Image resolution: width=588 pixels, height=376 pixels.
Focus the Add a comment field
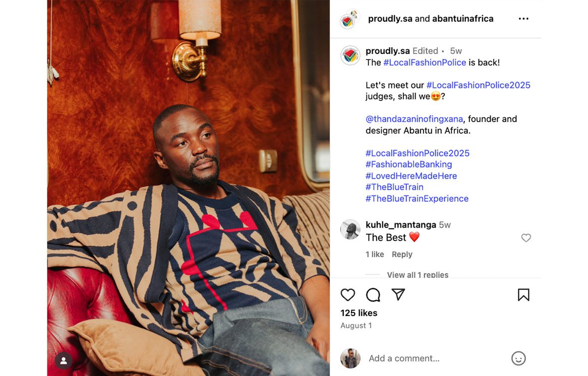(435, 358)
